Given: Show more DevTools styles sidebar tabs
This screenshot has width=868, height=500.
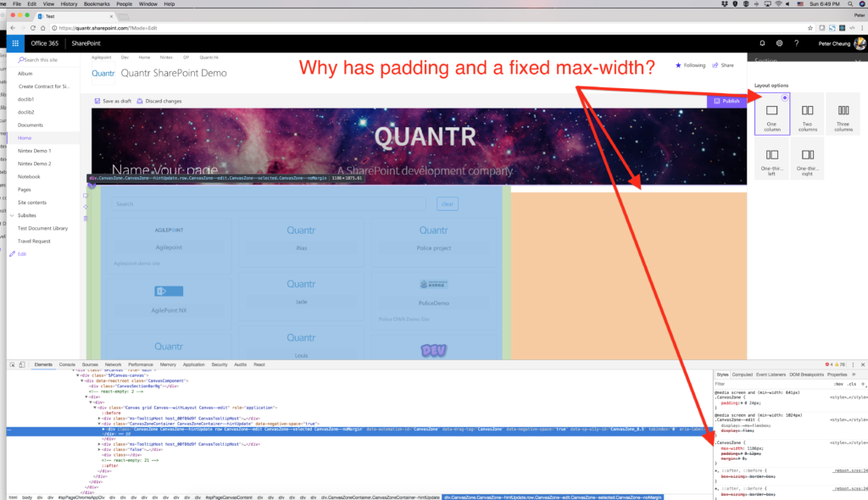Looking at the screenshot, I should [854, 375].
